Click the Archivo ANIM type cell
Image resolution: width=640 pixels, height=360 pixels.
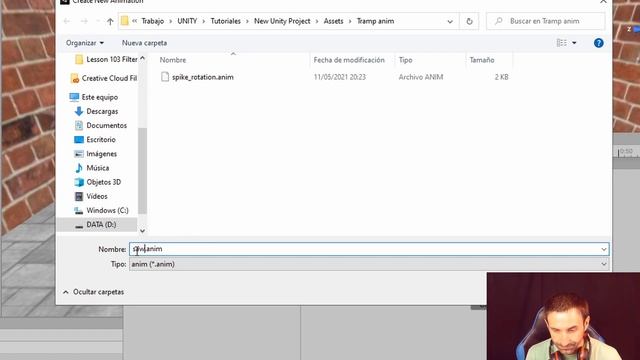(421, 77)
